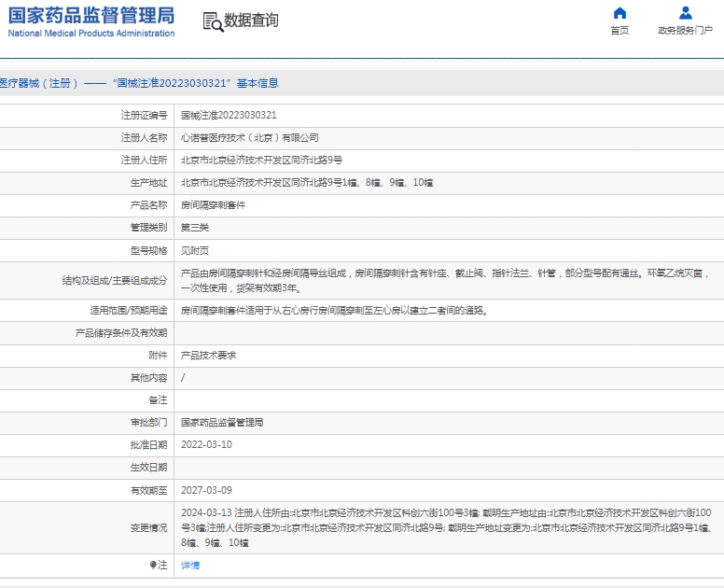Open the 政务服务门户 portal icon
The width and height of the screenshot is (724, 588).
(686, 13)
